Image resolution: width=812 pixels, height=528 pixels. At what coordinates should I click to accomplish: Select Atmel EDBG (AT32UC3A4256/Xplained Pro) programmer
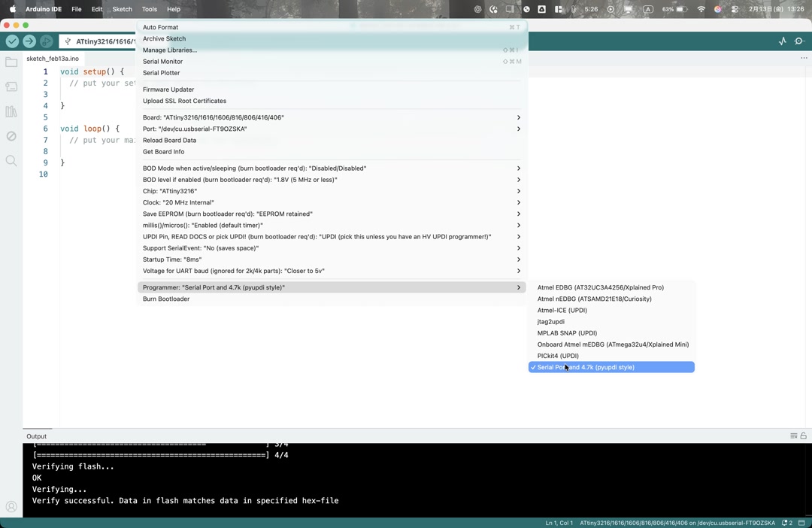[x=611, y=287]
